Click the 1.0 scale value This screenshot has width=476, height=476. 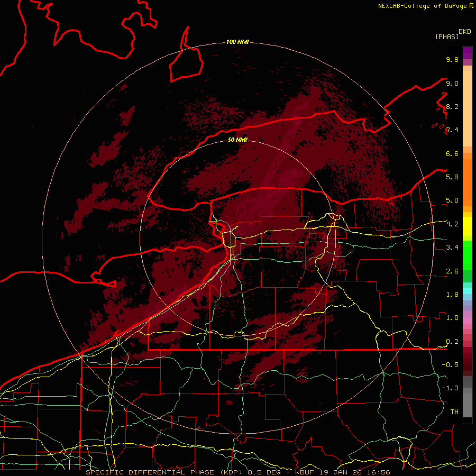pyautogui.click(x=452, y=318)
